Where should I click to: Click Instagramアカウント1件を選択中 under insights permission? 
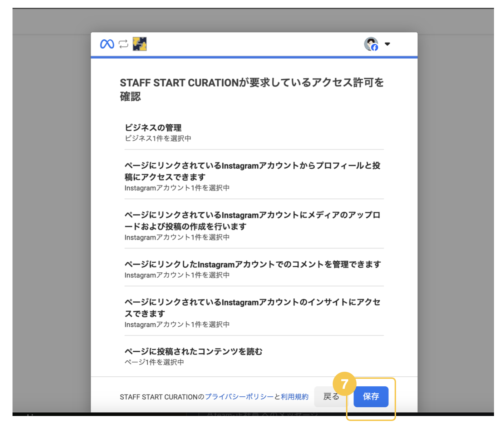click(177, 324)
